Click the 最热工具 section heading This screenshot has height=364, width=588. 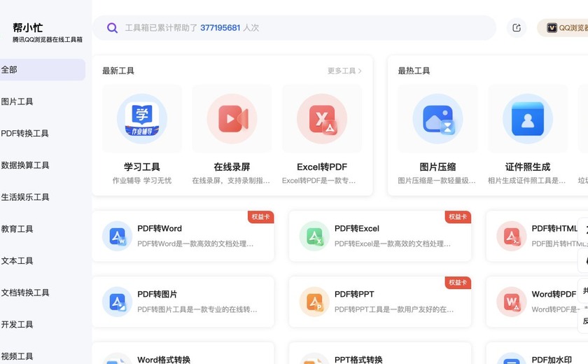click(x=414, y=71)
